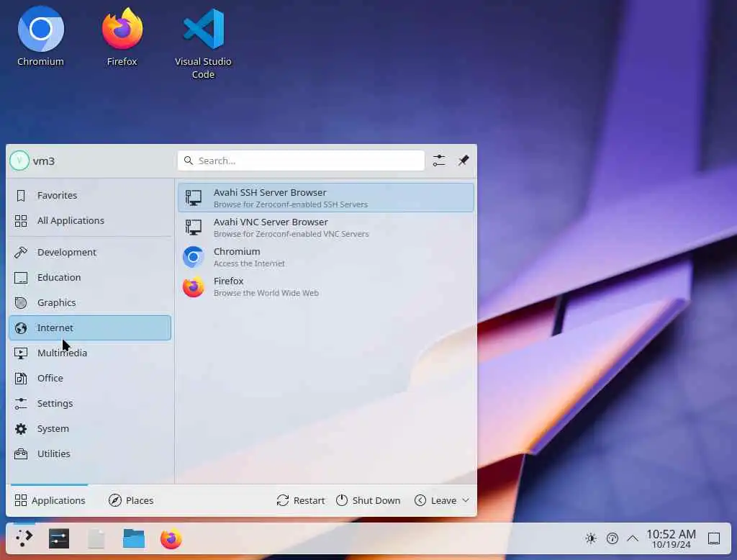737x560 pixels.
Task: Toggle the pin icon to keep the menu open
Action: tap(464, 161)
